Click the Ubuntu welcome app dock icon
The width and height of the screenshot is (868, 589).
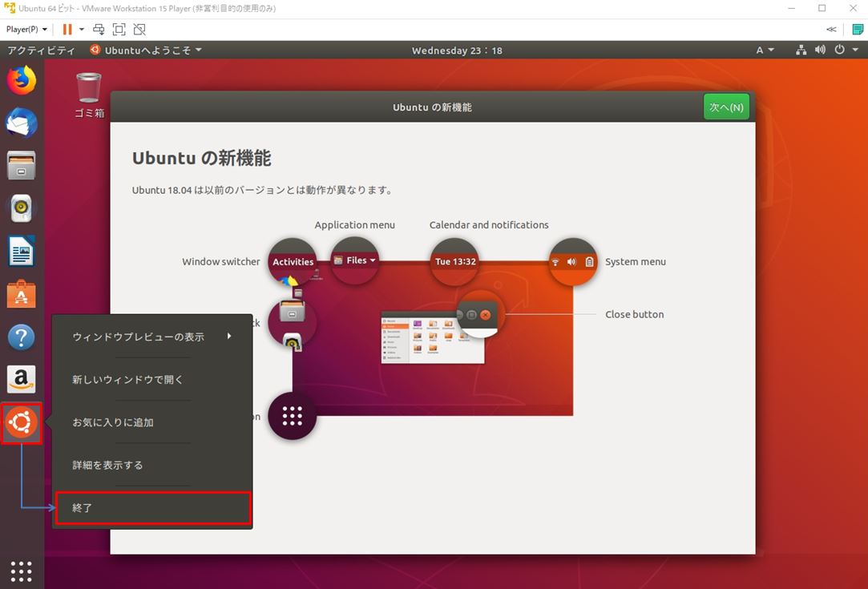coord(22,423)
